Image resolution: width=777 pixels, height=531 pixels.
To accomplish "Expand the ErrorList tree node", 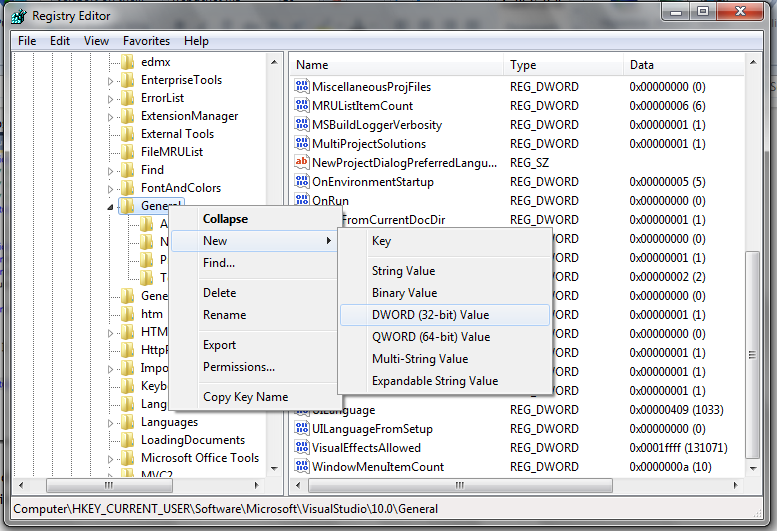I will click(x=111, y=99).
